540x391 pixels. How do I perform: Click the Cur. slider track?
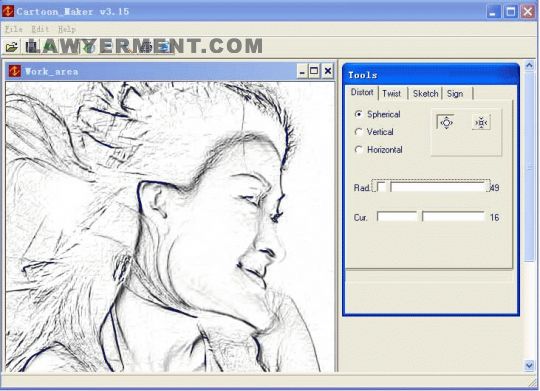(x=431, y=217)
